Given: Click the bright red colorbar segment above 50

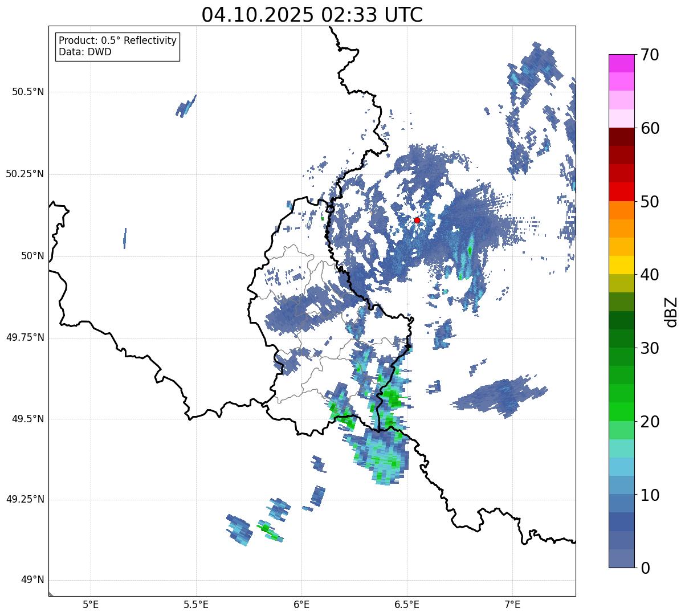Looking at the screenshot, I should [621, 191].
